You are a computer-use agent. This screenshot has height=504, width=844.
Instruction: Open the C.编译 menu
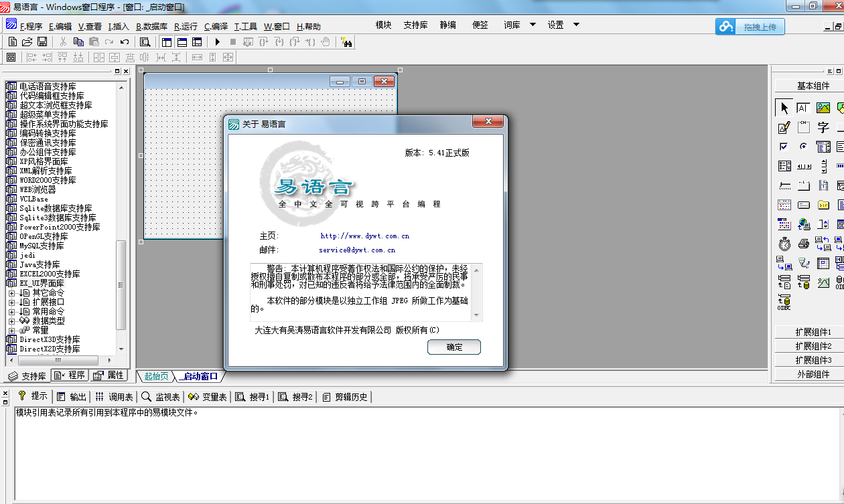click(x=216, y=27)
